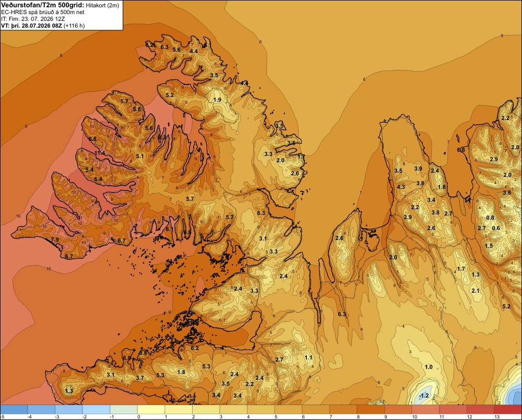Click the '6.4' temperature value on the map

click(98, 179)
